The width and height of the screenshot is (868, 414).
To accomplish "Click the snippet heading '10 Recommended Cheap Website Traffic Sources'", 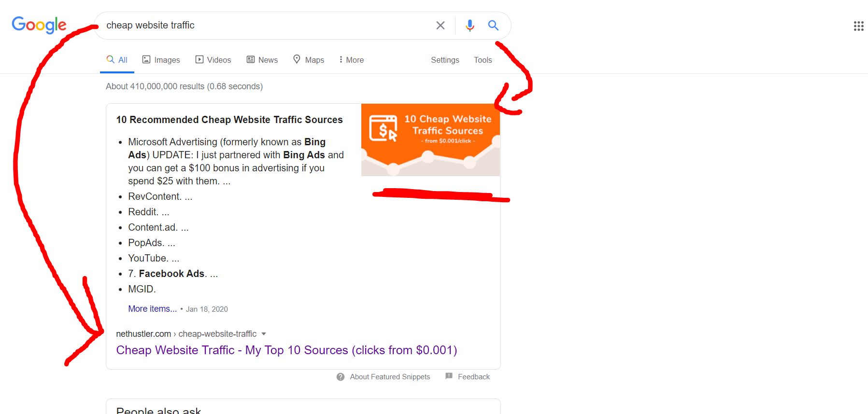I will tap(229, 120).
